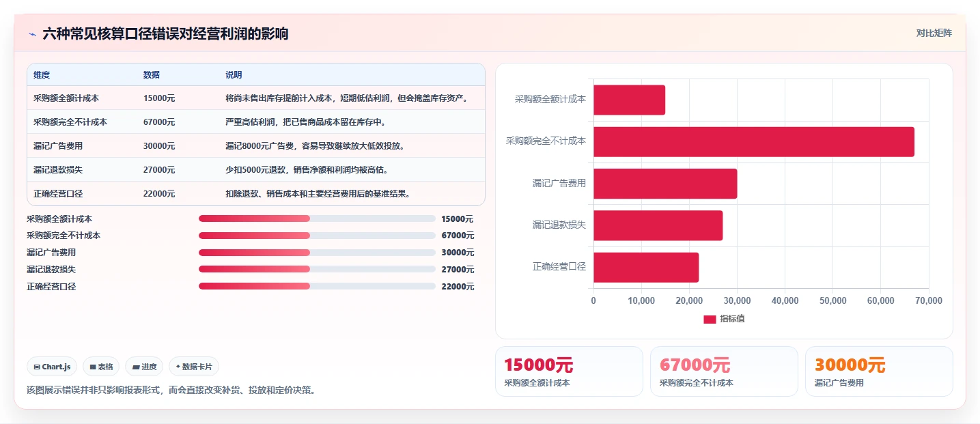Click the 漏记广告费用 chart bar

[665, 184]
